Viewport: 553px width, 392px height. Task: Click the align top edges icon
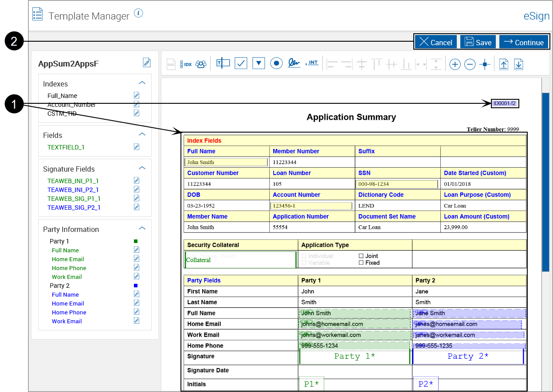tap(377, 64)
